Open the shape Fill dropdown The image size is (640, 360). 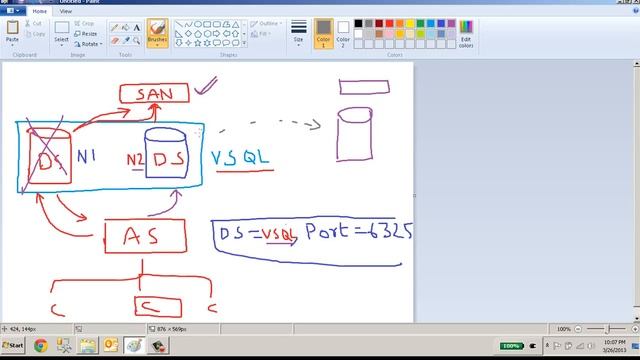[x=261, y=34]
